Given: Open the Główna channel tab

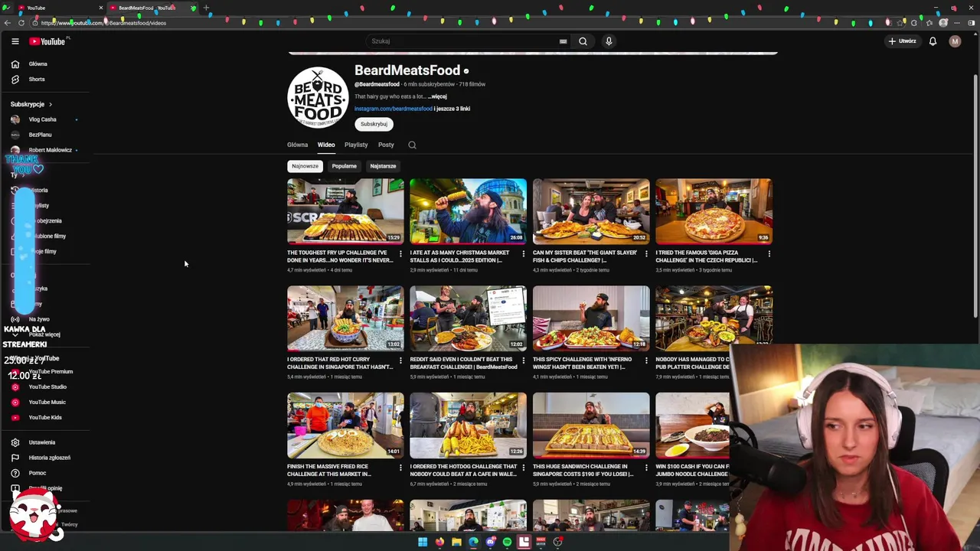Looking at the screenshot, I should coord(297,145).
